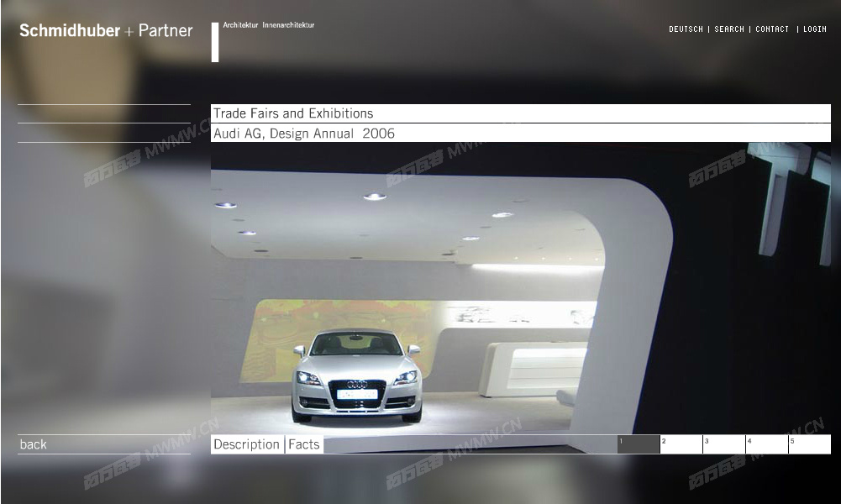Select image page 1
This screenshot has width=841, height=504.
(639, 444)
